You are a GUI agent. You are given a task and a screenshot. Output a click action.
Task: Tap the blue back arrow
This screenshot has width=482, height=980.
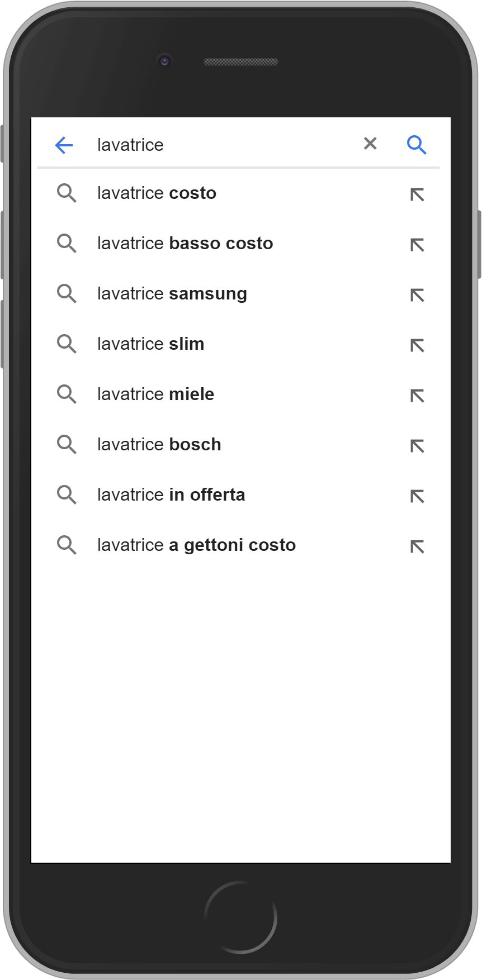(64, 145)
